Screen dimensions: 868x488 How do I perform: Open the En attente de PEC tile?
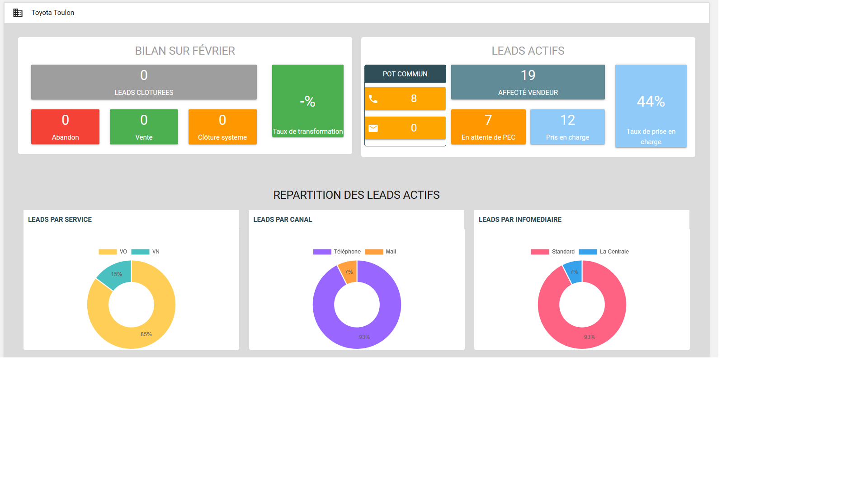click(488, 127)
